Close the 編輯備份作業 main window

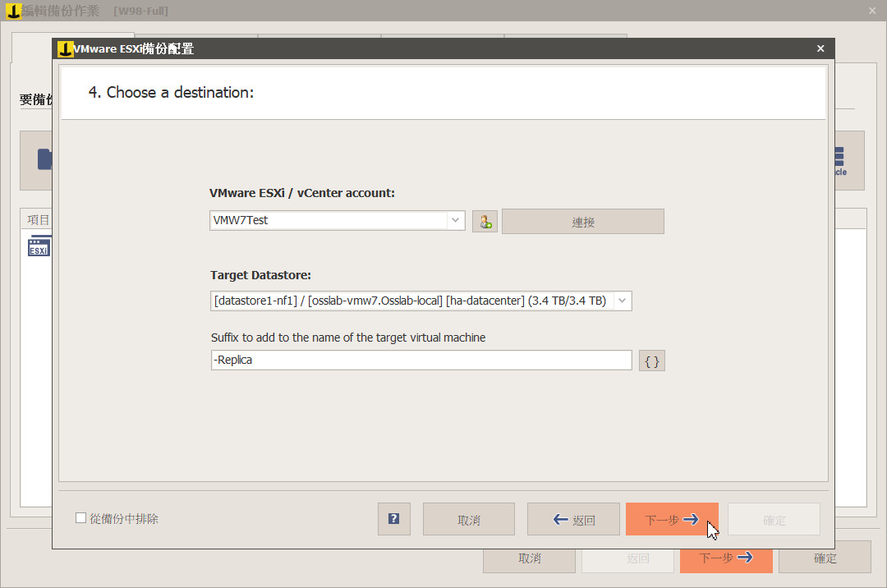pos(872,11)
